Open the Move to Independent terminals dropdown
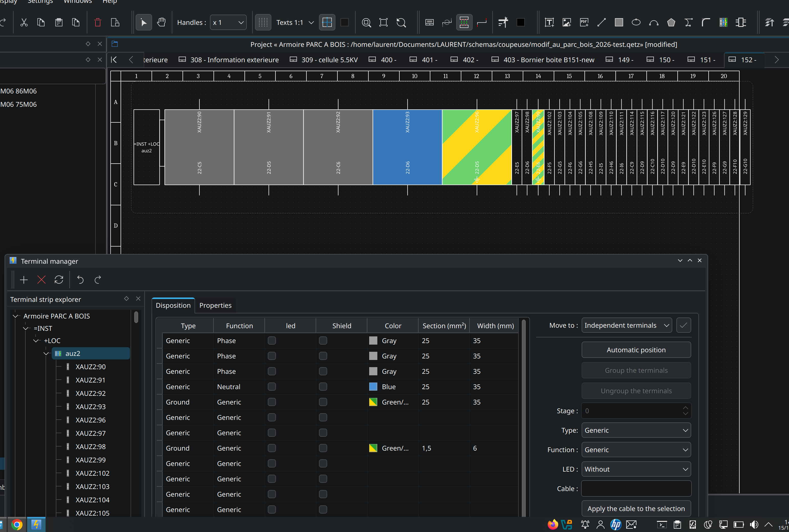 click(626, 325)
